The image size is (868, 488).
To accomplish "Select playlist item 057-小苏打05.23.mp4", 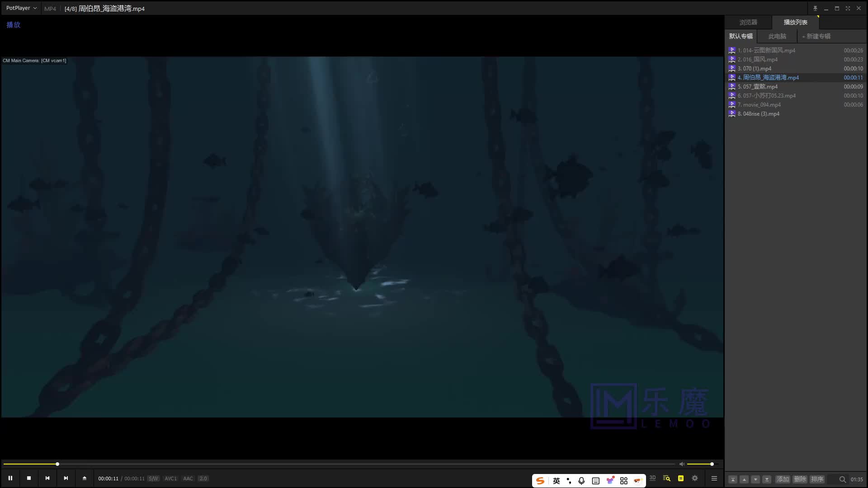I will pyautogui.click(x=796, y=96).
